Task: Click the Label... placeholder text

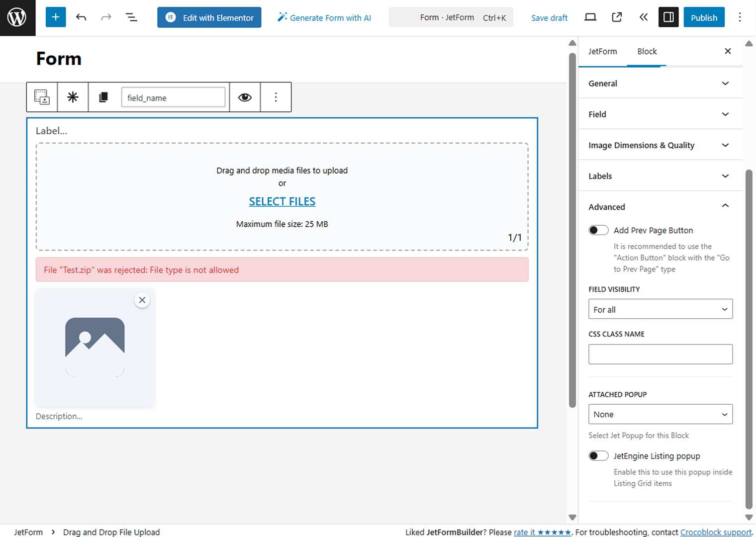Action: point(51,131)
